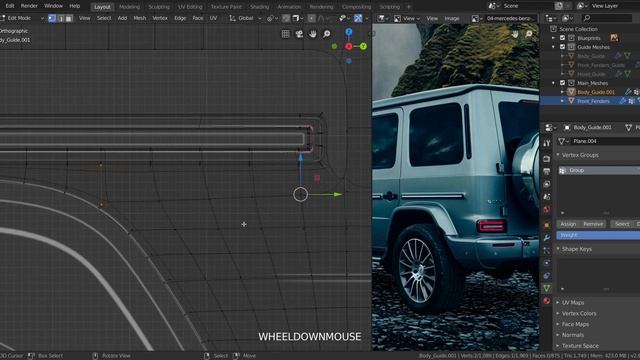Click the green Y axis of navigation gizmo

pos(363,47)
